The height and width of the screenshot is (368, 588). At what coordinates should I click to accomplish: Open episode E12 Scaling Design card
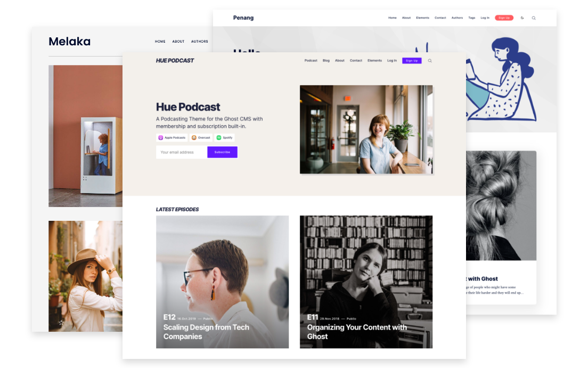point(223,282)
